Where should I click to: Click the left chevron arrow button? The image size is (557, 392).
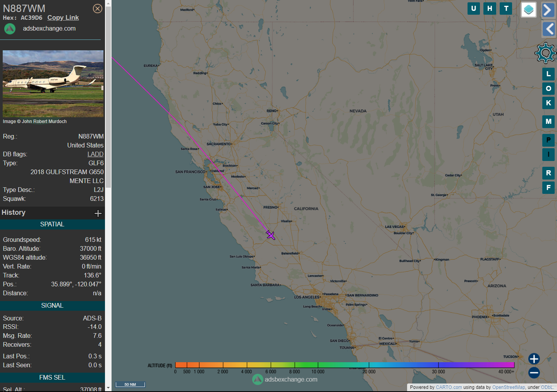pyautogui.click(x=548, y=29)
